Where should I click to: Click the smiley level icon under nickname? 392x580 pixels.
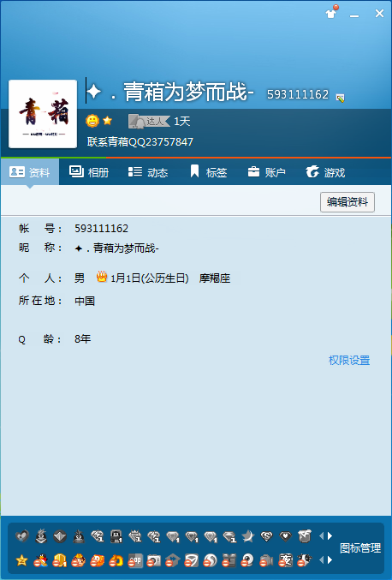pyautogui.click(x=92, y=121)
